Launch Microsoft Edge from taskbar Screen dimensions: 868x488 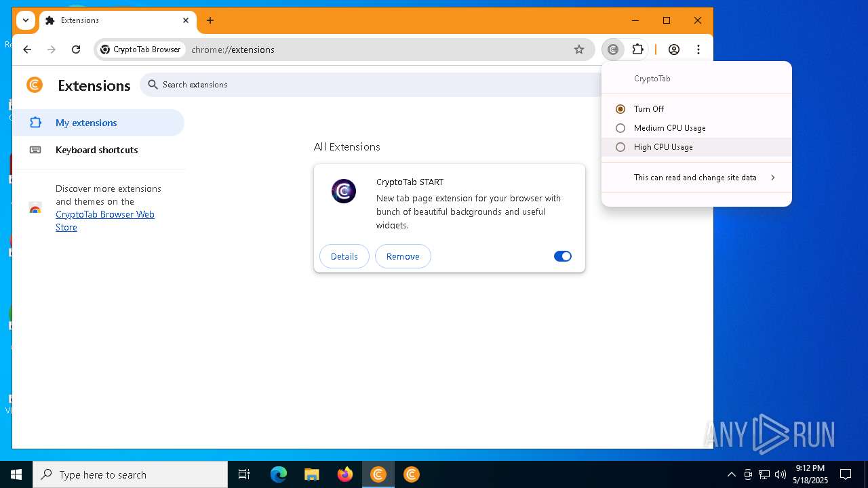(279, 474)
